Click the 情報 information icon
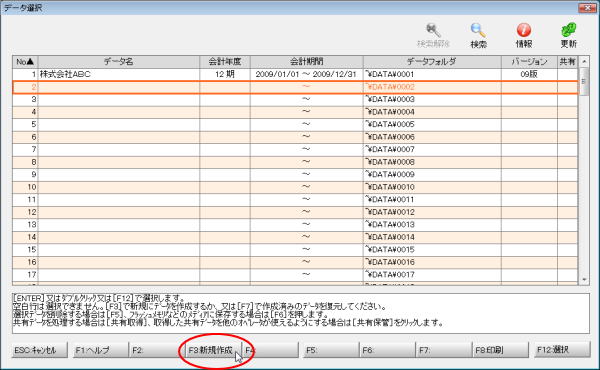The height and width of the screenshot is (370, 600). pos(523,35)
